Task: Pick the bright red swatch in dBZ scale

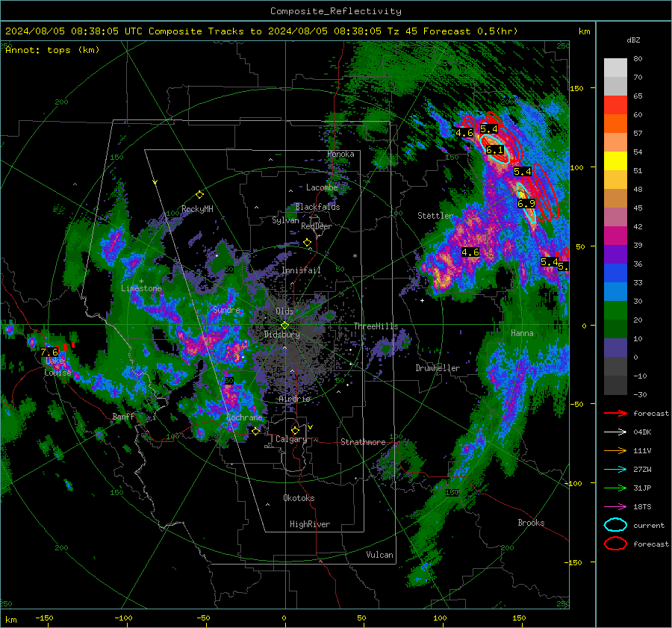Action: [x=615, y=105]
